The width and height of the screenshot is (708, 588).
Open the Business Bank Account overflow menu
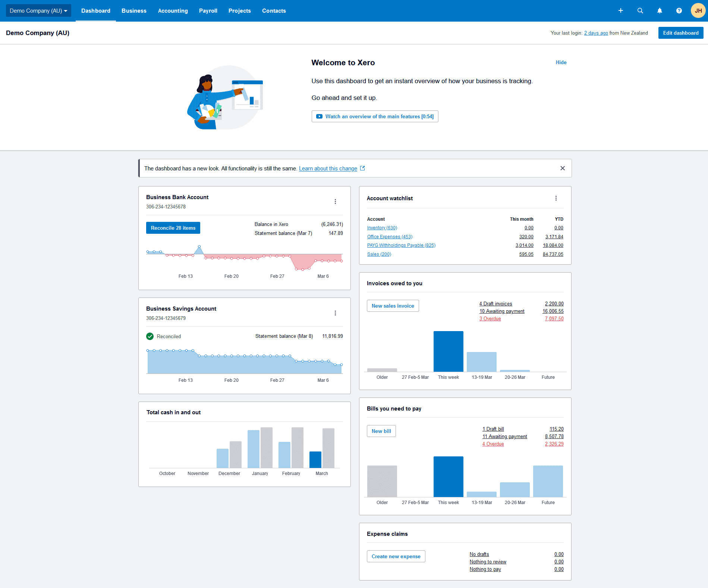335,201
